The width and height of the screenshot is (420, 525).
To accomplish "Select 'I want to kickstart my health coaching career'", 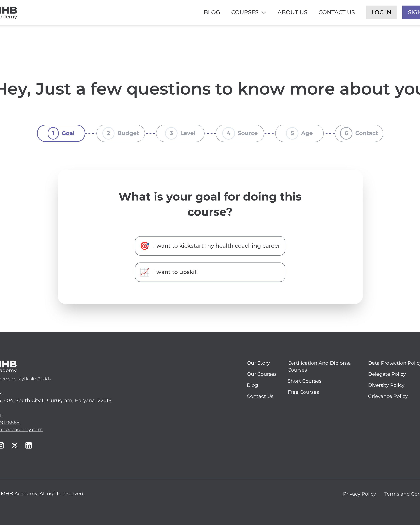I will tap(210, 246).
